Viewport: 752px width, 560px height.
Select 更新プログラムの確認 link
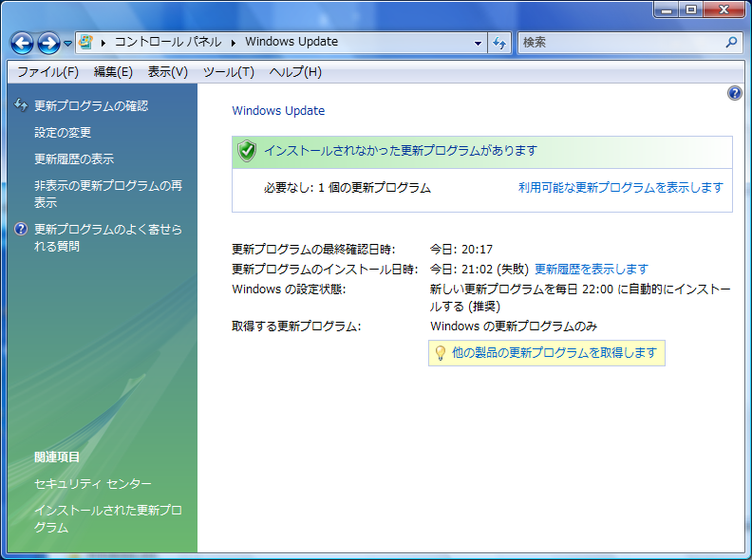91,106
